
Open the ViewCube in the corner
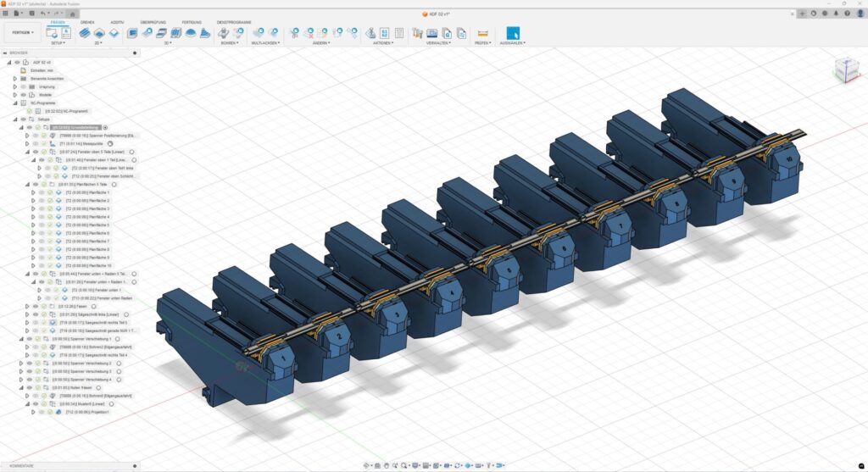point(845,69)
